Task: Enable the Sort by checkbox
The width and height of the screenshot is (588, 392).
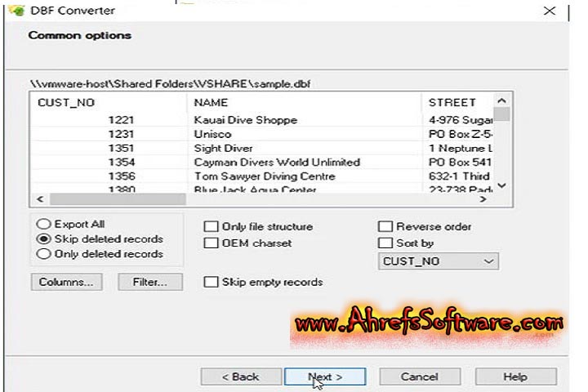Action: 385,243
